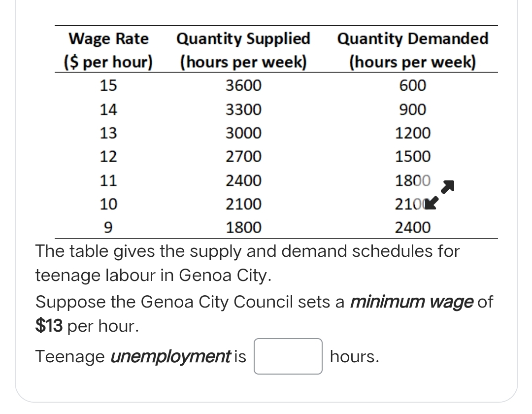Click the wage rate value 9
532x414 pixels.
[x=109, y=227]
